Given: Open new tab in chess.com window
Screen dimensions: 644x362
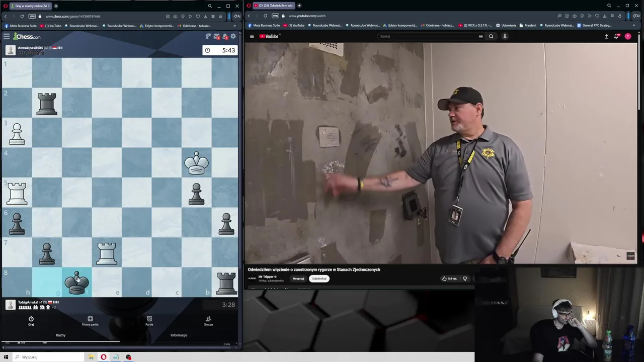Looking at the screenshot, I should (x=56, y=6).
